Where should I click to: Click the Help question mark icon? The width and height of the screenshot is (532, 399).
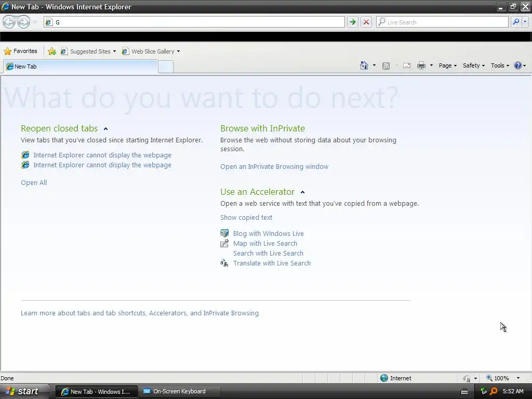pyautogui.click(x=518, y=65)
